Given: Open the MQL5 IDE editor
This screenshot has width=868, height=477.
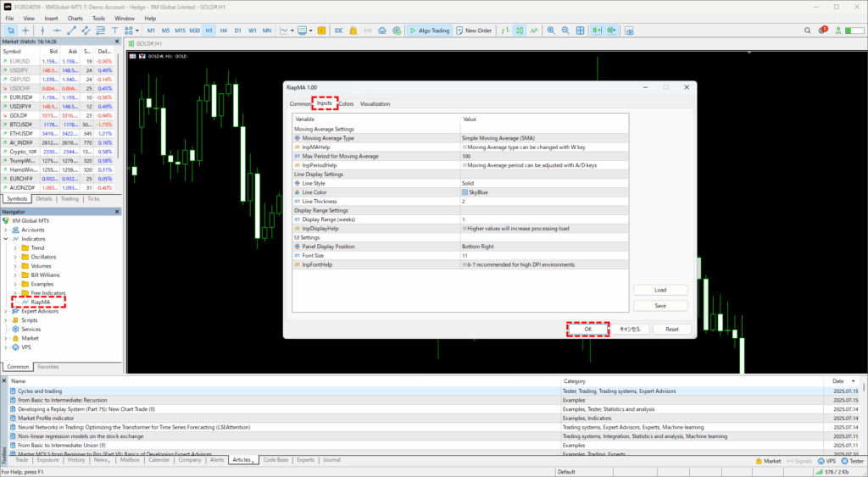Looking at the screenshot, I should [x=339, y=31].
